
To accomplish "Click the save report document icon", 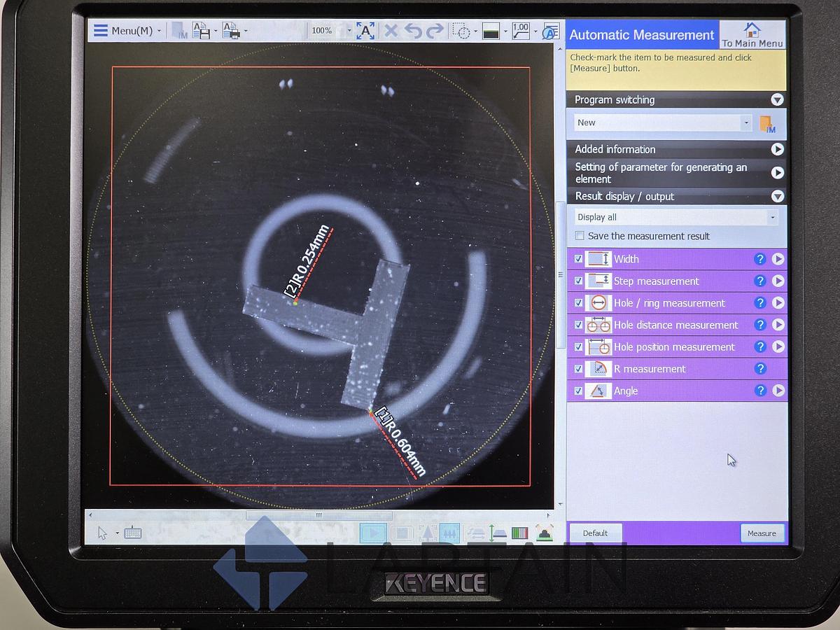I will 201,31.
